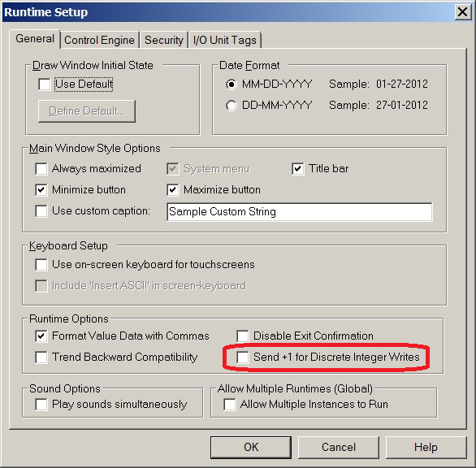Viewport: 476px width, 468px height.
Task: Uncheck the Title bar checkbox
Action: tap(298, 169)
